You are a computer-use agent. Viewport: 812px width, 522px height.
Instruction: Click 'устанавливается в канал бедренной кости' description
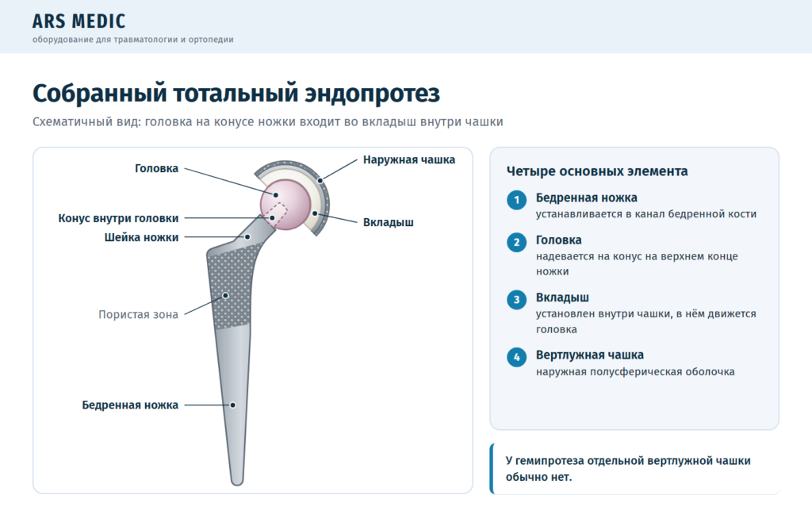645,214
